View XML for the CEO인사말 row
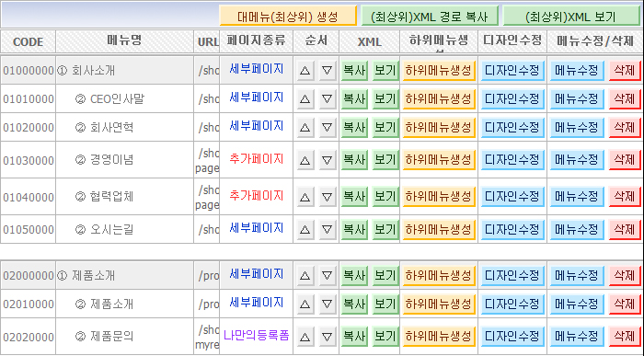 [385, 99]
